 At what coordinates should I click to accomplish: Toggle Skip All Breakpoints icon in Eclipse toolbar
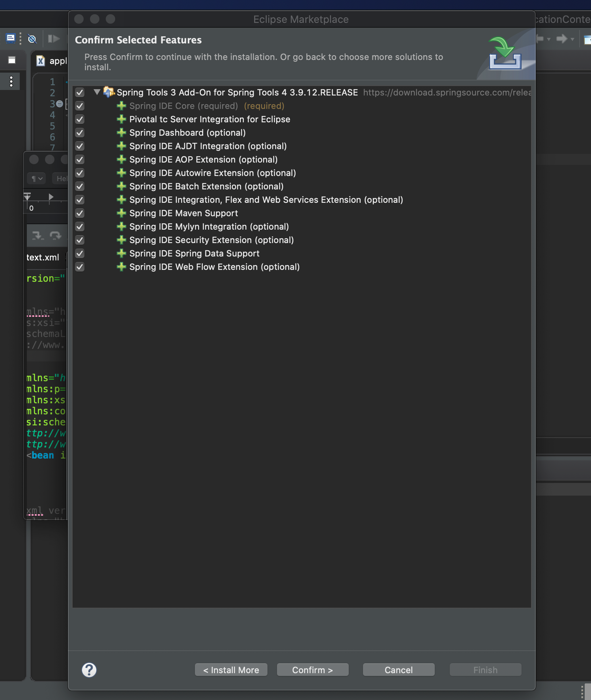(x=32, y=39)
